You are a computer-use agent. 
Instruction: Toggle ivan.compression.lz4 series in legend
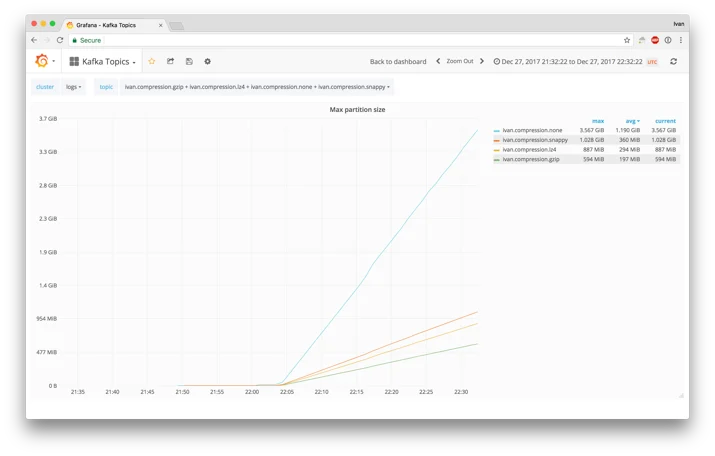pos(529,150)
